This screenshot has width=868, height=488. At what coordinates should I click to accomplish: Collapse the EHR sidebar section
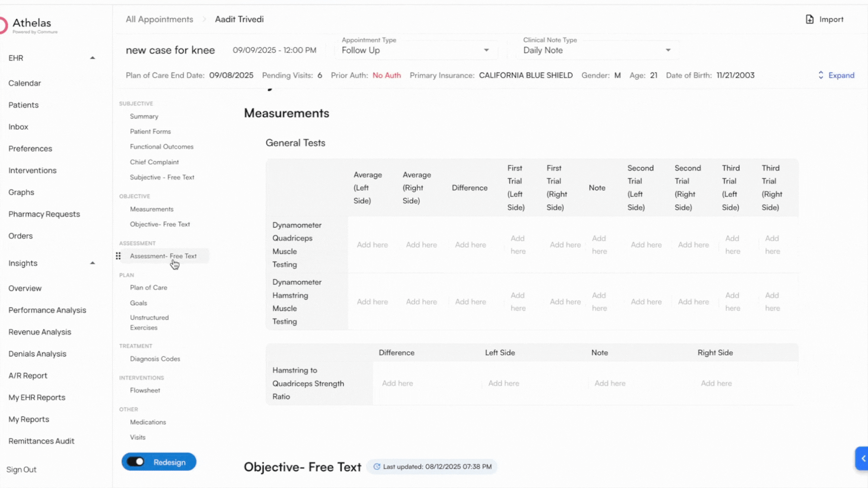pyautogui.click(x=92, y=58)
